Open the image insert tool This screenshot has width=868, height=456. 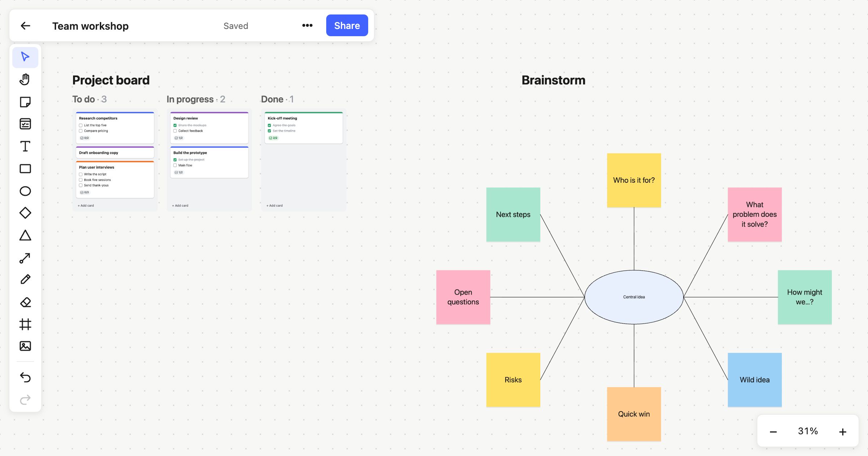(25, 346)
